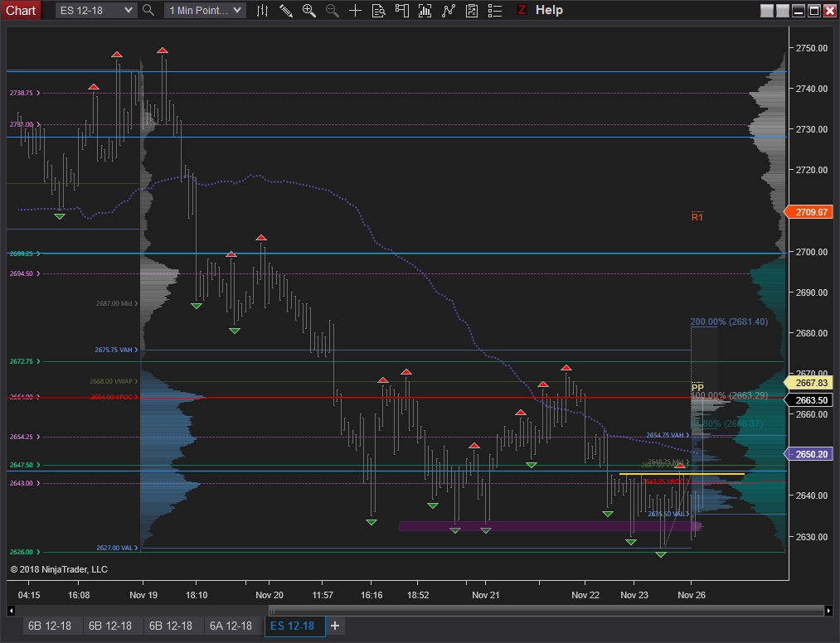Click the yellow PP pivot label
Image resolution: width=840 pixels, height=643 pixels.
click(697, 388)
